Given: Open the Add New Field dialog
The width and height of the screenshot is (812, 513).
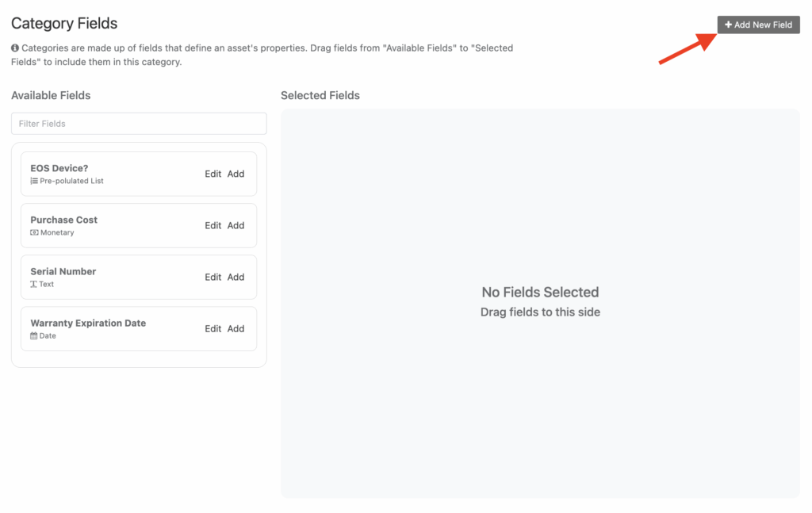Looking at the screenshot, I should (758, 25).
